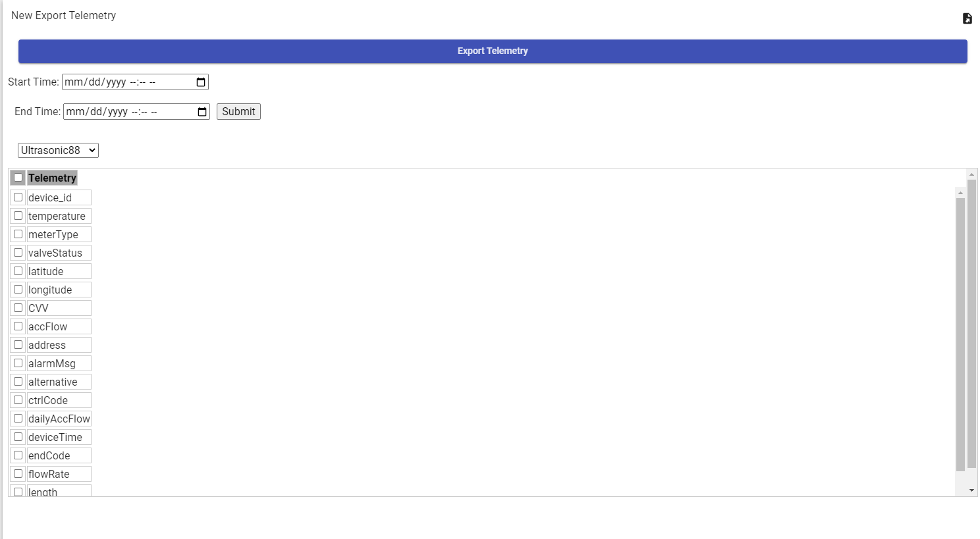The image size is (980, 539).
Task: Enable the meterType checkbox
Action: pyautogui.click(x=18, y=234)
